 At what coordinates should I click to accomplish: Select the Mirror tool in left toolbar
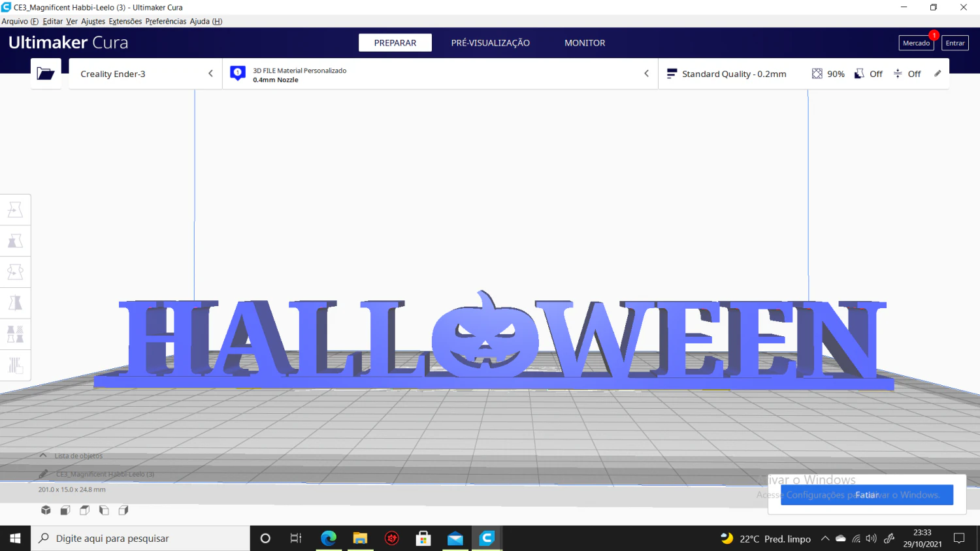click(15, 303)
